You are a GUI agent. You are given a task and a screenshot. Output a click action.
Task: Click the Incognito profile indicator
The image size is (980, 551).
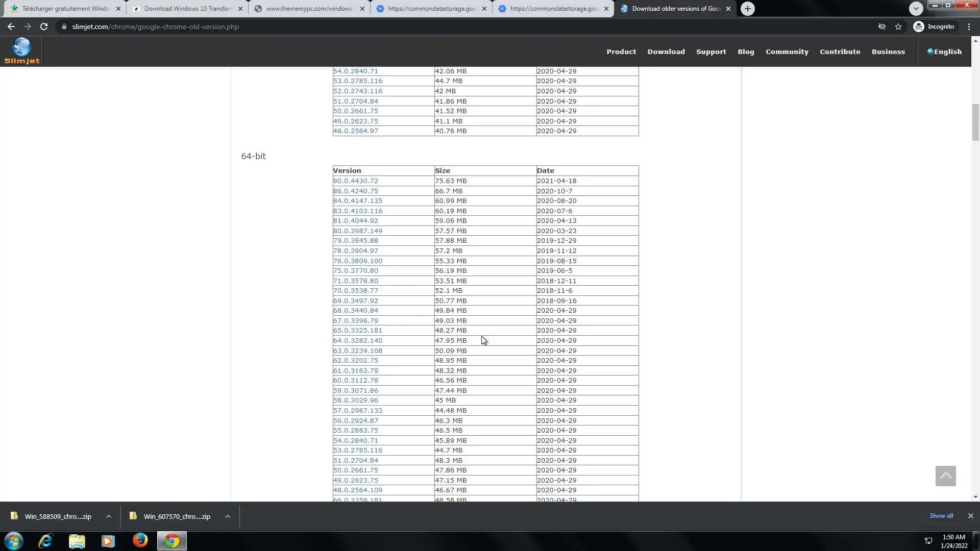tap(934, 27)
